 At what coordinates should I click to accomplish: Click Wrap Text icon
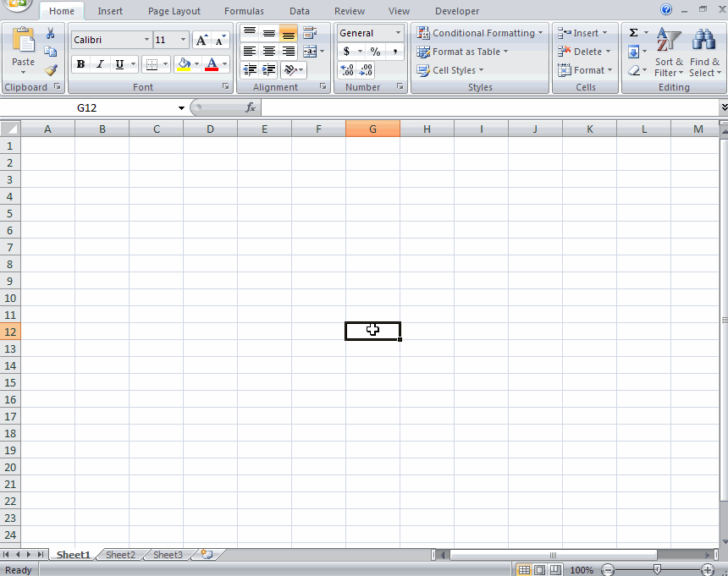tap(310, 33)
